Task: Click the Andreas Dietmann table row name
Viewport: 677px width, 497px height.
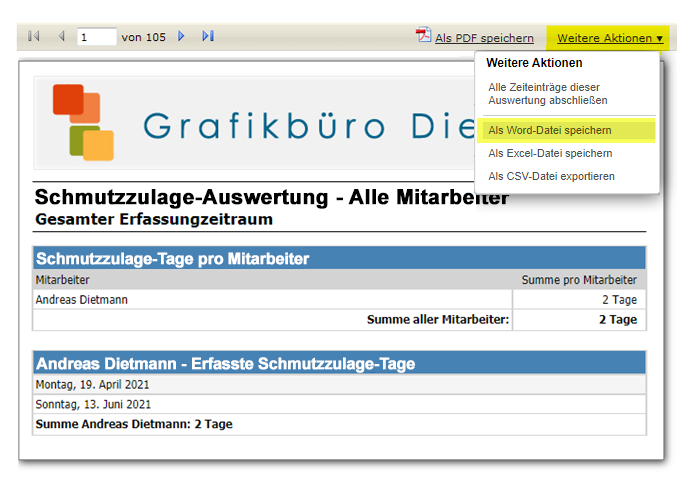Action: 82,300
